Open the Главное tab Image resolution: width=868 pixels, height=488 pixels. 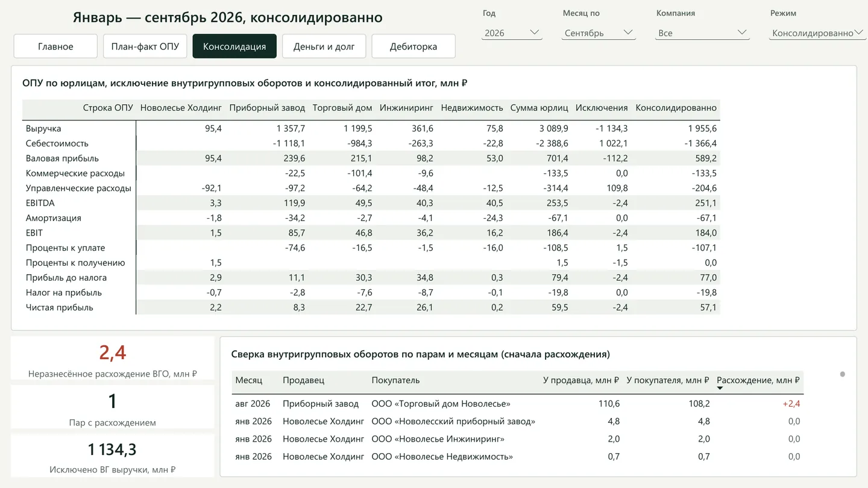(x=55, y=46)
